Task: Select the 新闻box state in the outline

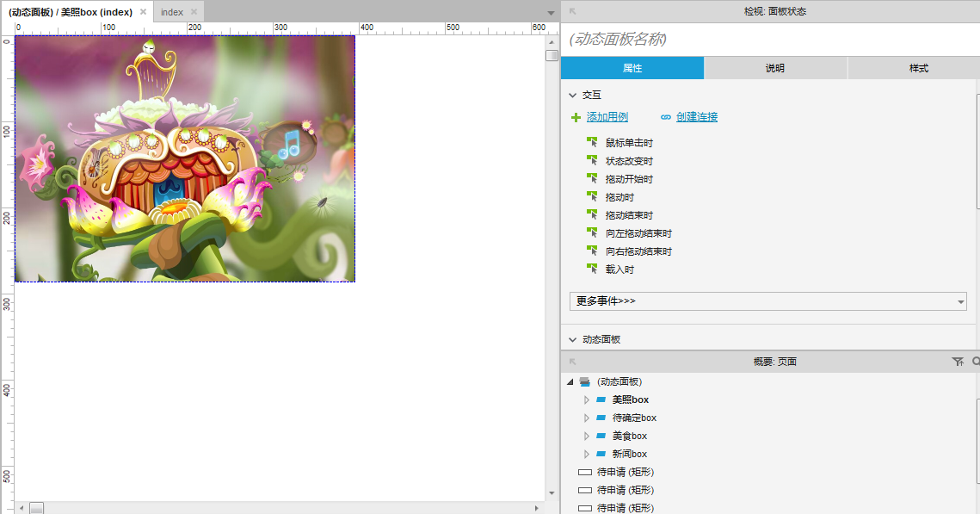Action: point(629,454)
